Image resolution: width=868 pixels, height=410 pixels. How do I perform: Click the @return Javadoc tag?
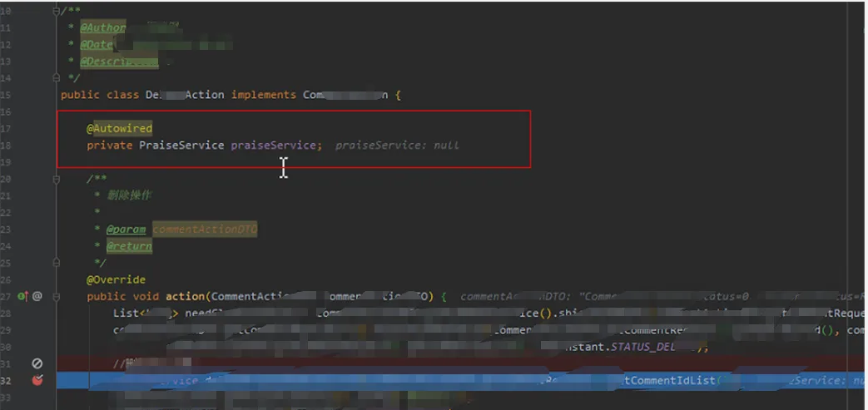pos(129,245)
